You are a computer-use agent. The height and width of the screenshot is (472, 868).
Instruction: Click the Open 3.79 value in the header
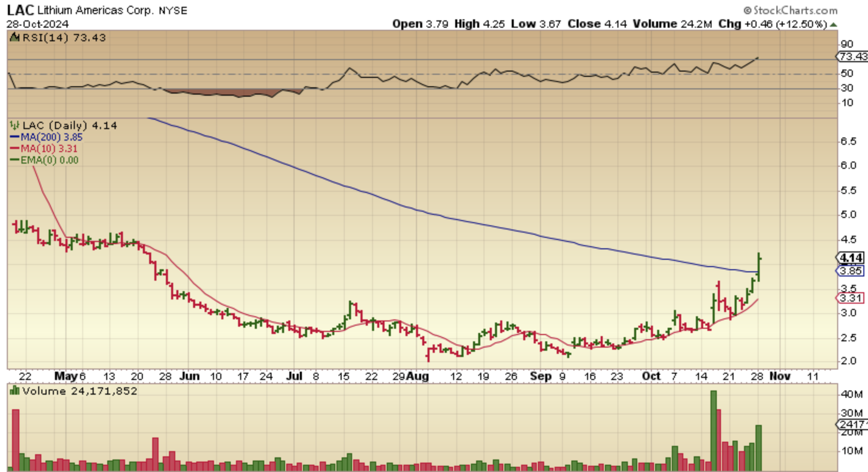(420, 24)
